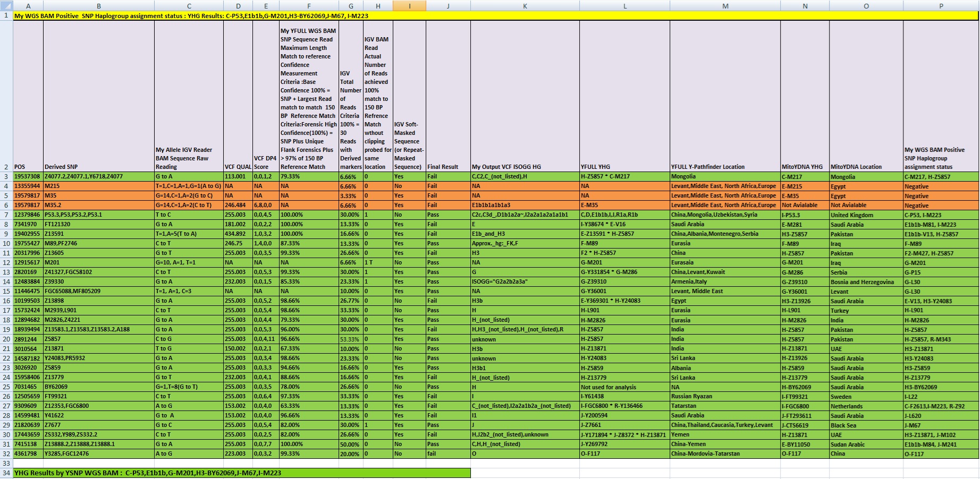Click the cell 'Approx._hg:_FK,F'

[x=525, y=243]
